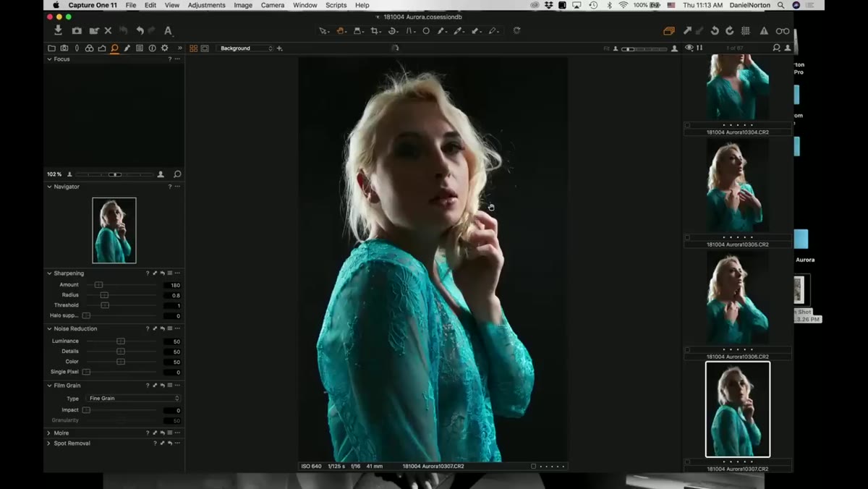The height and width of the screenshot is (489, 868).
Task: Add new layer plus button
Action: pos(280,48)
